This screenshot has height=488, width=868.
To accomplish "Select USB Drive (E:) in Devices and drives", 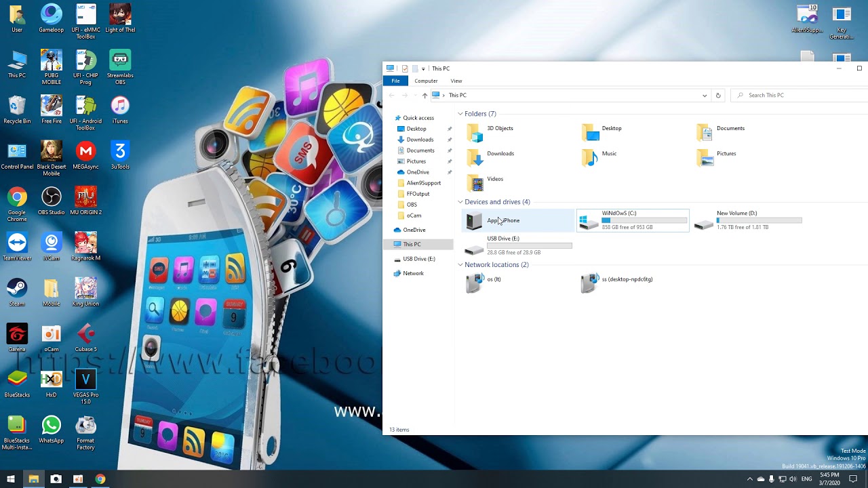I will pos(518,245).
